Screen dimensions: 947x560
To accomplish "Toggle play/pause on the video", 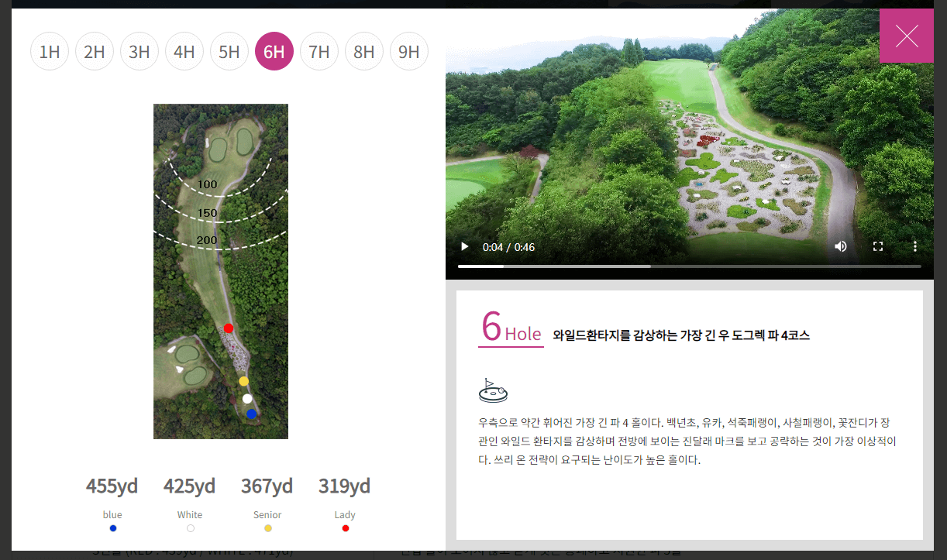I will 463,246.
